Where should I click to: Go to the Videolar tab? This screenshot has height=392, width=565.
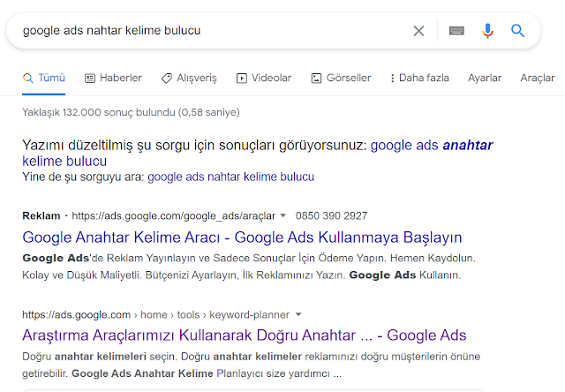pyautogui.click(x=264, y=78)
